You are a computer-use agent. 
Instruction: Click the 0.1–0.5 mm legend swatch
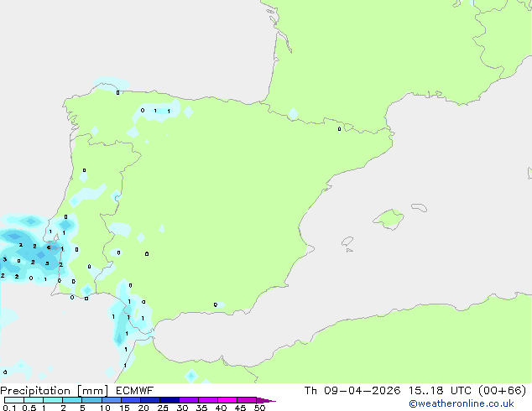(x=14, y=400)
